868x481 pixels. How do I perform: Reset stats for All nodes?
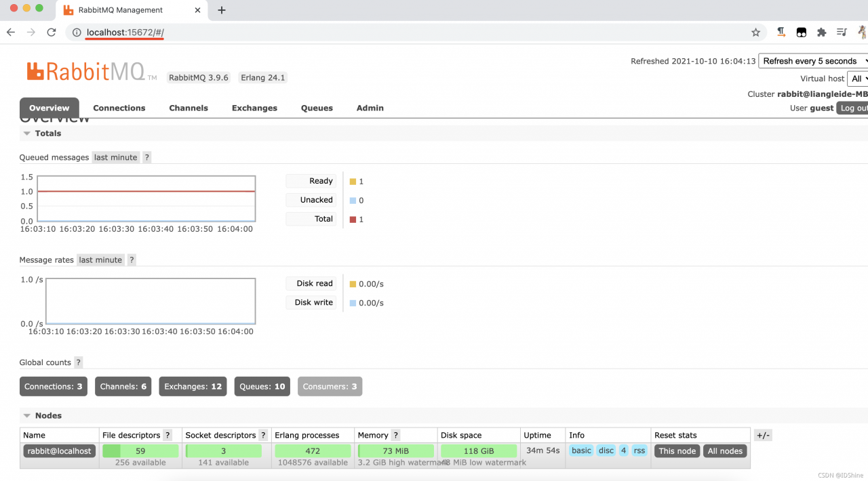(725, 451)
